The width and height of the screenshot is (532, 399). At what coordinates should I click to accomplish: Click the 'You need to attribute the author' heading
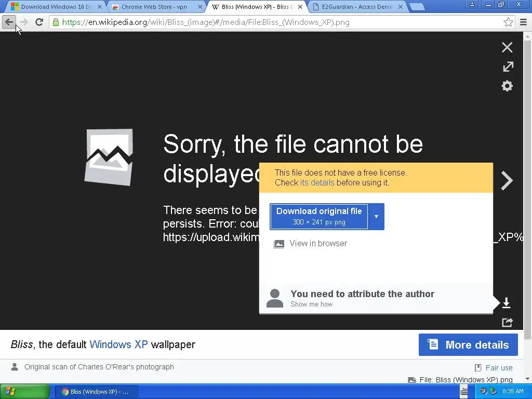362,294
